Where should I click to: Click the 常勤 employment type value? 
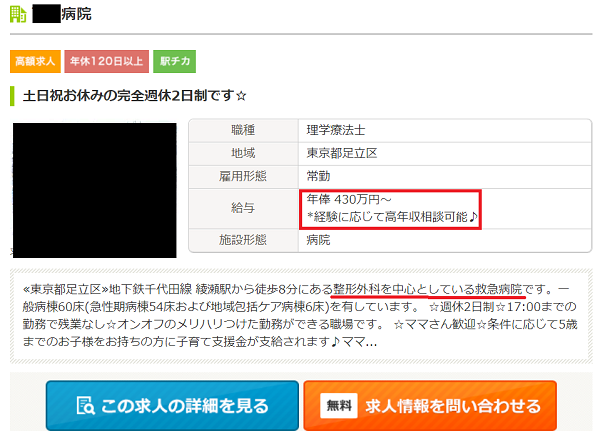pos(318,176)
